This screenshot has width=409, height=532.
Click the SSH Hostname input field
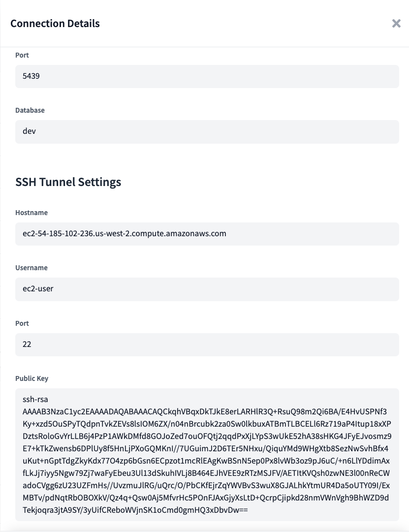coord(207,234)
